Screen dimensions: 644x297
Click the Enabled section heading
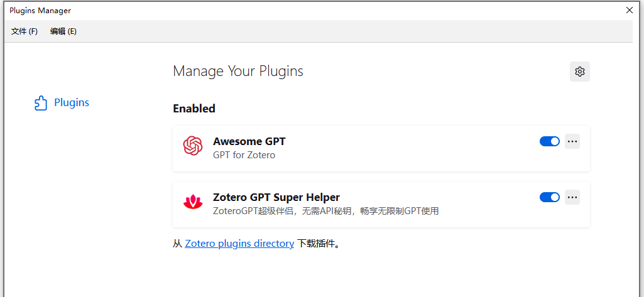click(x=194, y=109)
